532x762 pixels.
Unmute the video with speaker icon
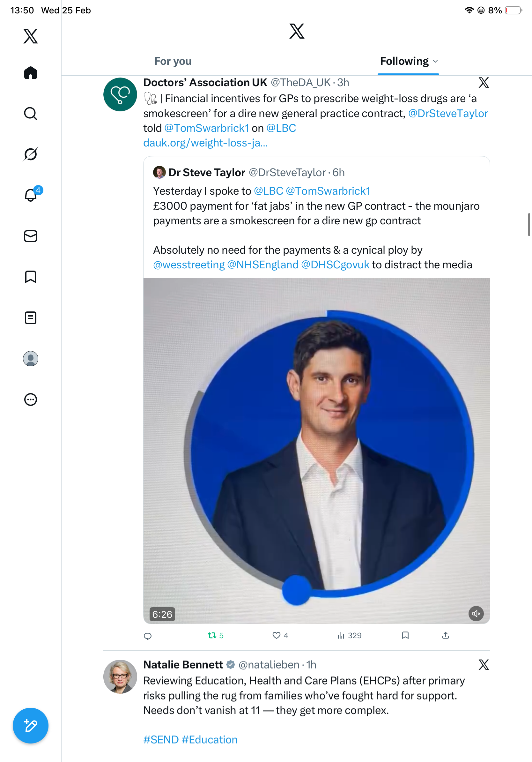point(476,614)
